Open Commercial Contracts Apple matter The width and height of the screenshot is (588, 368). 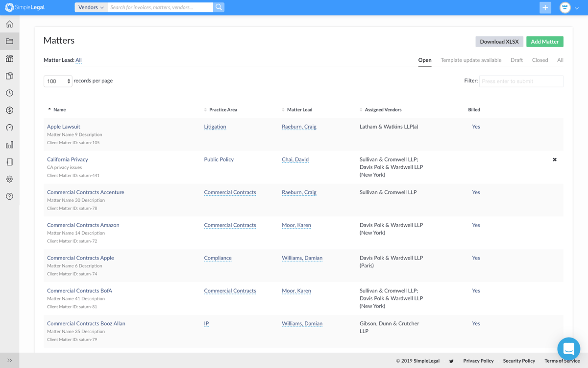pos(80,258)
